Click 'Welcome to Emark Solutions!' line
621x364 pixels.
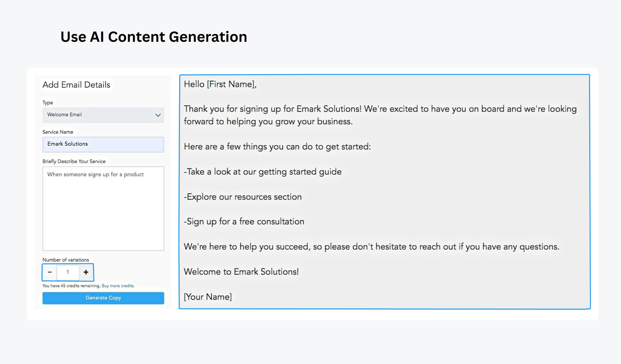(x=241, y=272)
